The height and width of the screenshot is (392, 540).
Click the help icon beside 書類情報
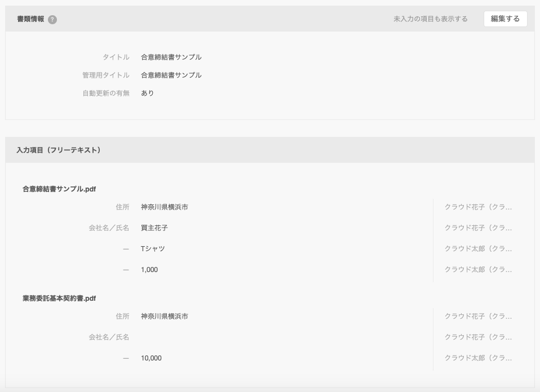point(52,19)
